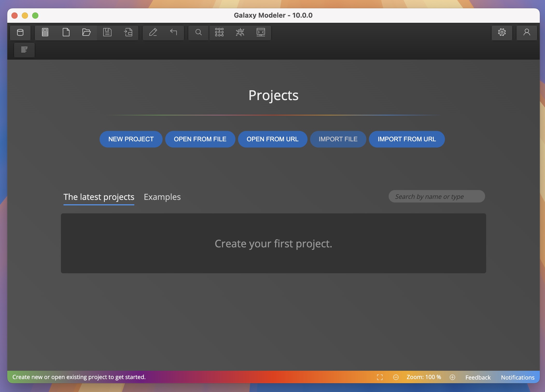Save the project with the floppy disk icon
The width and height of the screenshot is (545, 392).
pyautogui.click(x=107, y=32)
